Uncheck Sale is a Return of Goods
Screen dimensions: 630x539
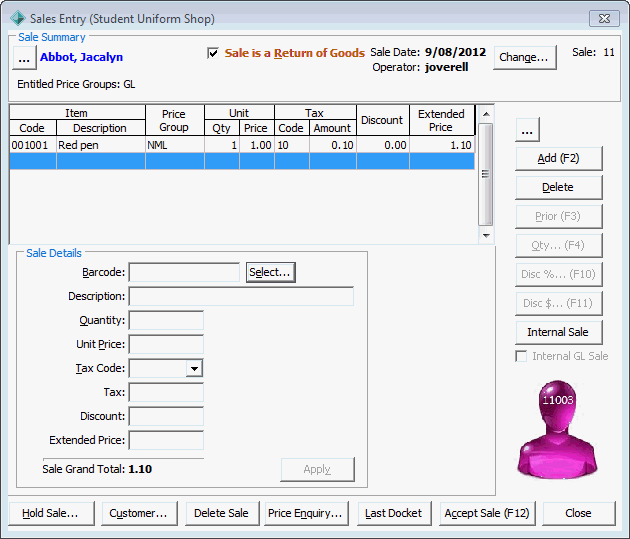pos(213,53)
